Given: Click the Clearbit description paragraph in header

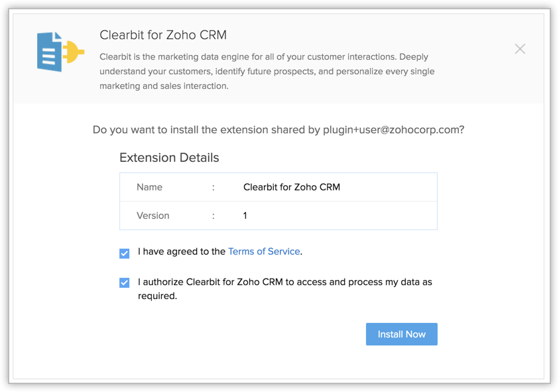Looking at the screenshot, I should [x=267, y=71].
